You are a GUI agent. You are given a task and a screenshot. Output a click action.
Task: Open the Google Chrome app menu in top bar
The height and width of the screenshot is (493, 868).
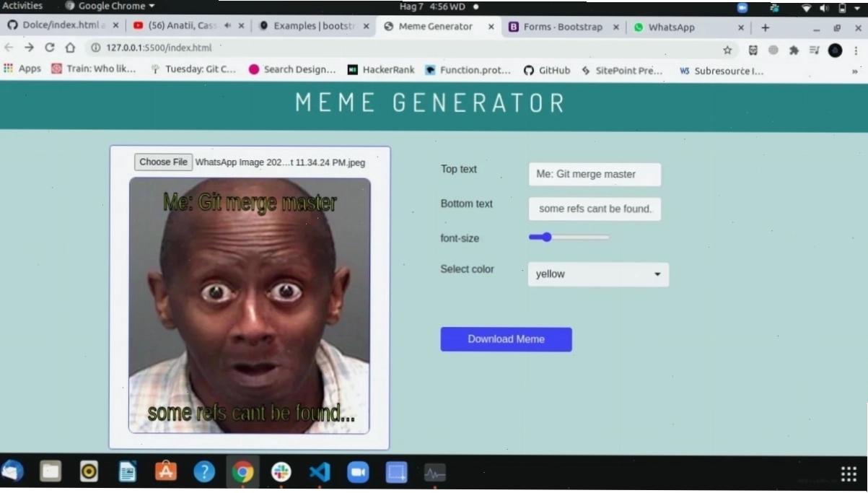pyautogui.click(x=110, y=6)
